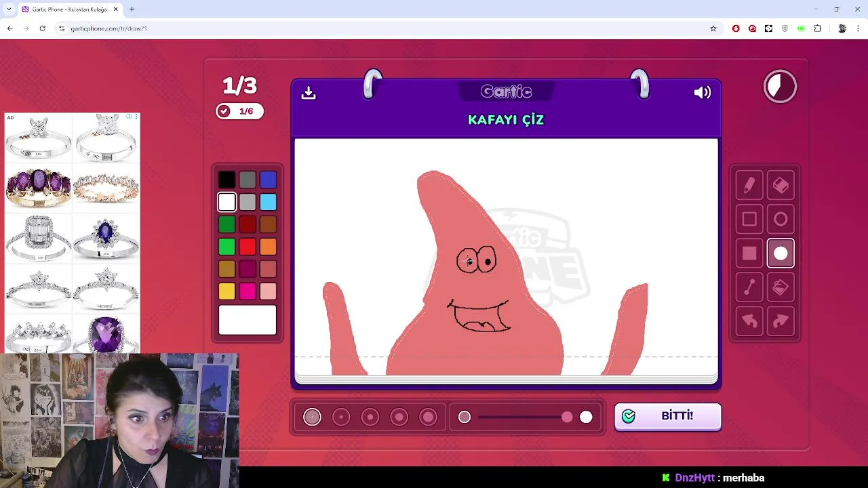Screen dimensions: 868x488
Task: Click the BİTTİ! done button
Action: [x=668, y=416]
